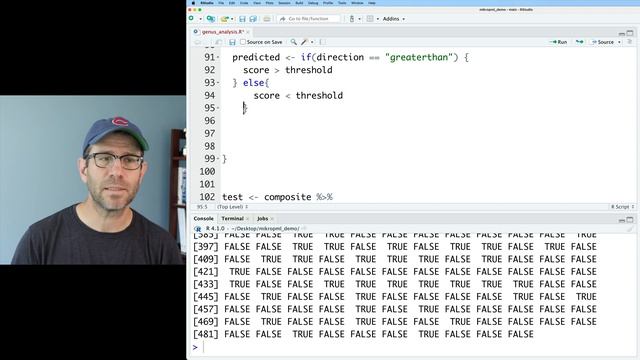Maximize the console pane
Viewport: 640px width, 360px height.
click(x=630, y=220)
